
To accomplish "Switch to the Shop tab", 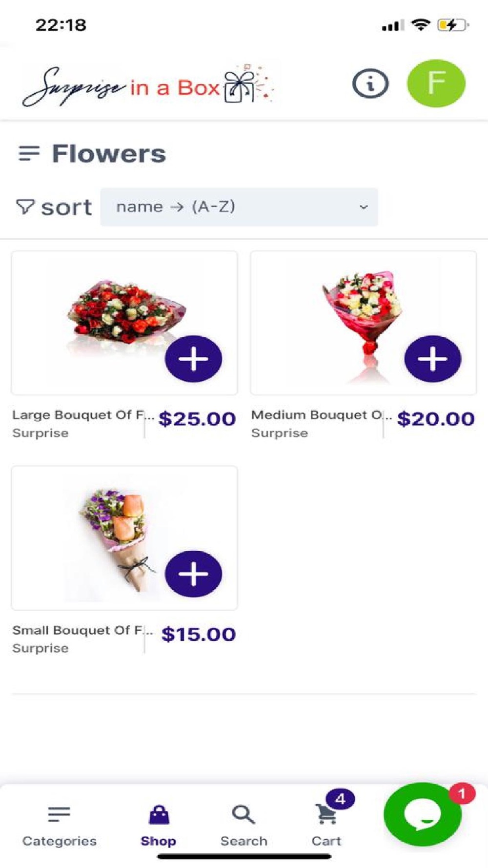I will pyautogui.click(x=159, y=825).
